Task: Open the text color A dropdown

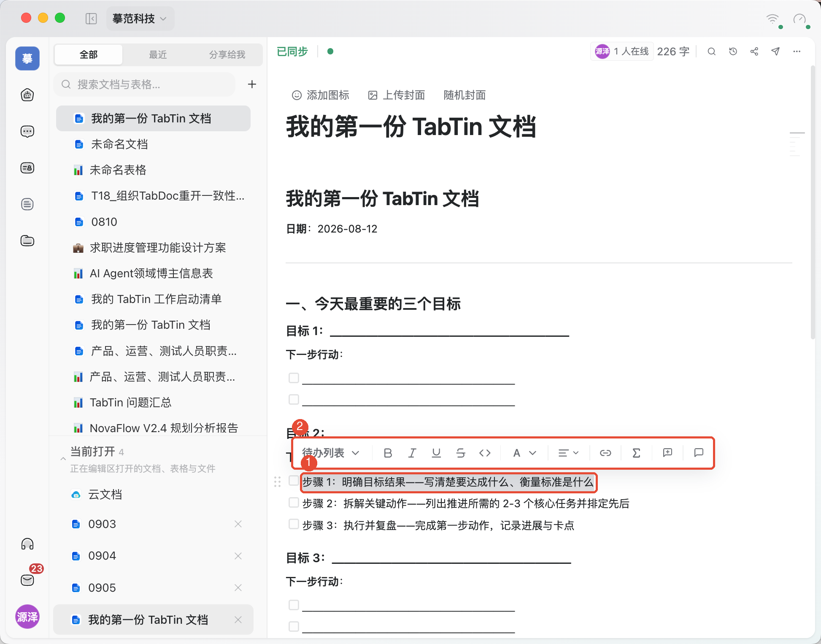Action: point(524,453)
